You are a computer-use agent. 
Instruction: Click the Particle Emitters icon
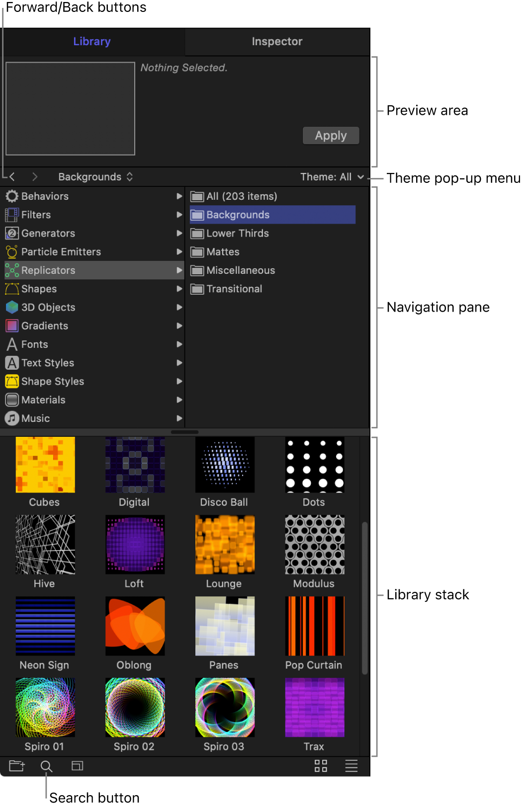[12, 252]
